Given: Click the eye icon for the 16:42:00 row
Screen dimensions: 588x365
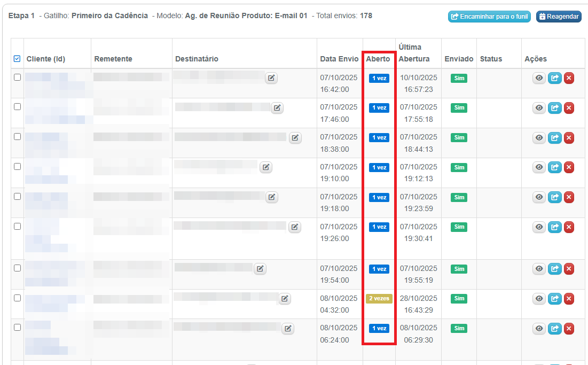Looking at the screenshot, I should [x=539, y=79].
